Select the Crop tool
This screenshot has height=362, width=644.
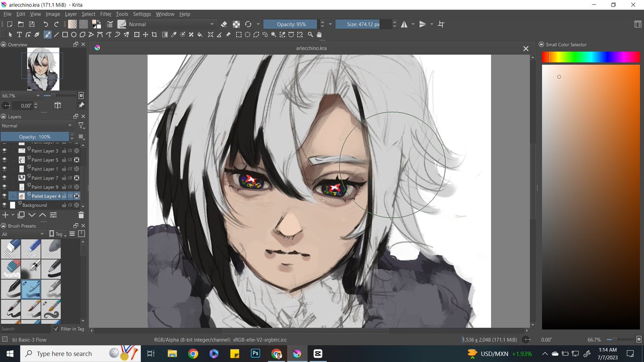point(154,35)
